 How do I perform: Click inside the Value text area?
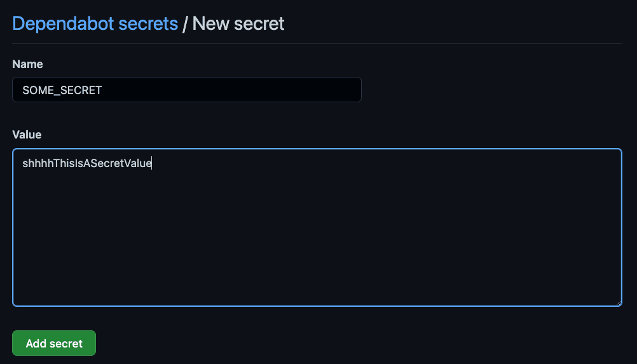pyautogui.click(x=317, y=227)
